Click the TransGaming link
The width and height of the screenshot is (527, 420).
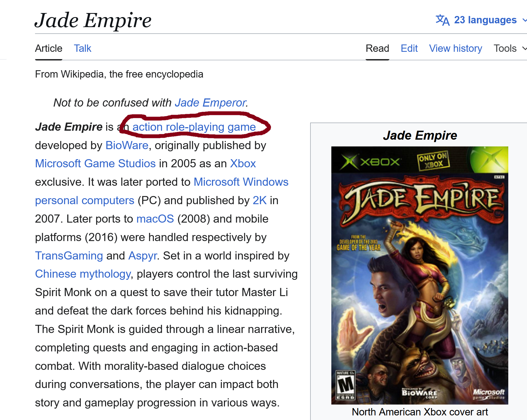[x=69, y=256]
